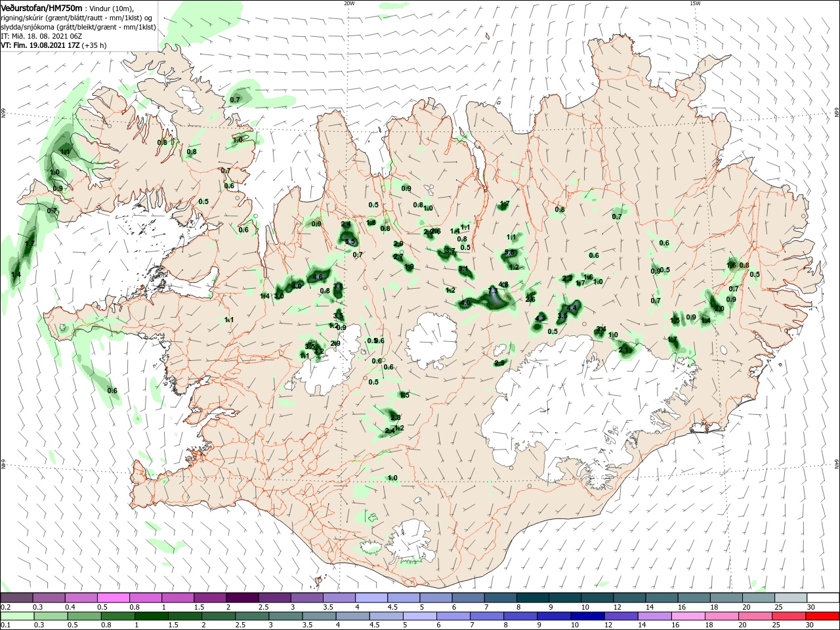Image resolution: width=840 pixels, height=630 pixels.
Task: Pick the pink 20 rain legend swatch
Action: pos(755,616)
